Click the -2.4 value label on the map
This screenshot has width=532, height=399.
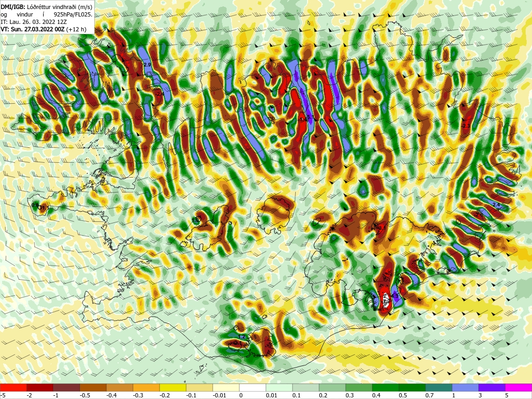160,94
